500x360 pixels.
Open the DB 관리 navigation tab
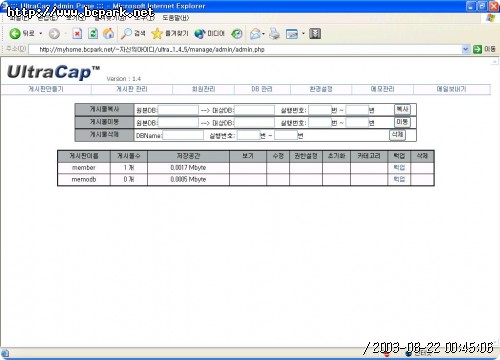262,89
